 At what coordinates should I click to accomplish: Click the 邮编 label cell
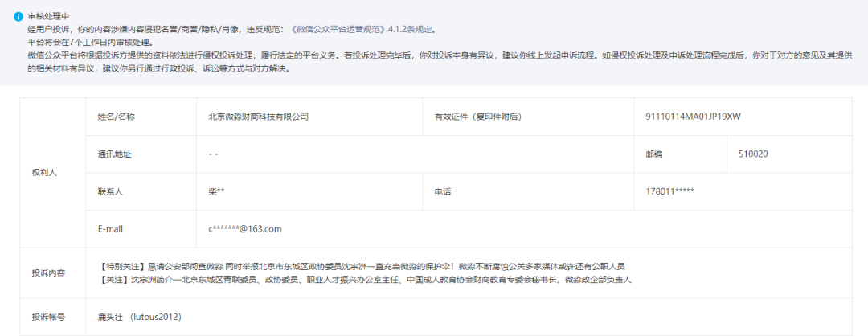[x=681, y=154]
